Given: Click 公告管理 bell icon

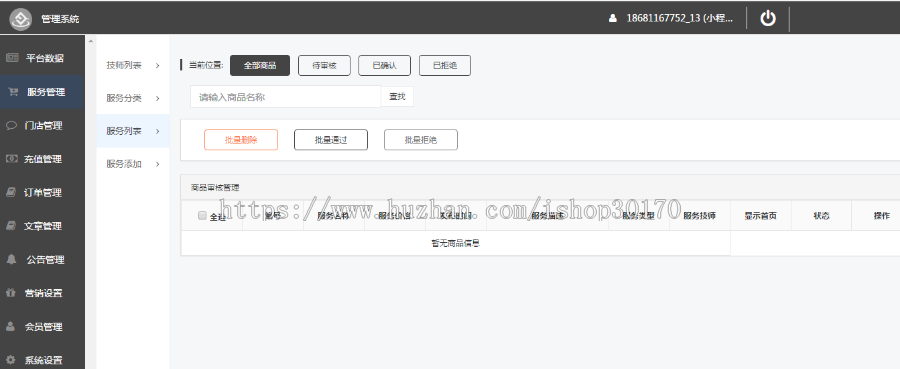Looking at the screenshot, I should point(11,259).
